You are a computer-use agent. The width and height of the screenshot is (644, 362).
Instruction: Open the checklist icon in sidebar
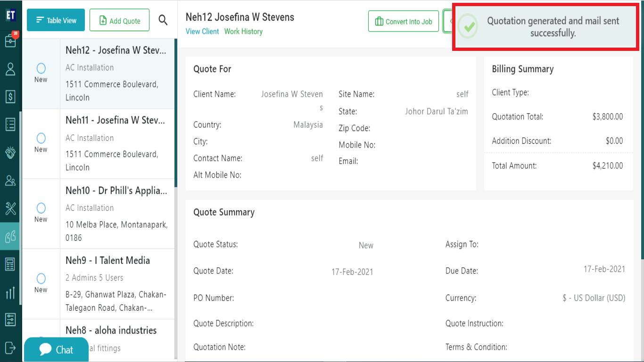pos(10,124)
